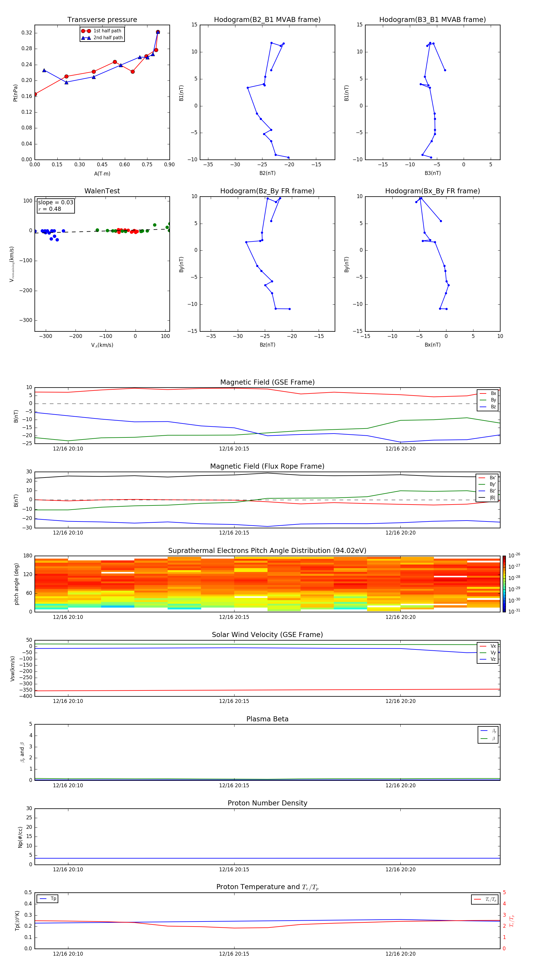Viewport: 535px width, 980px height.
Task: Select the Te/Tp legend entry
Action: pos(485,899)
